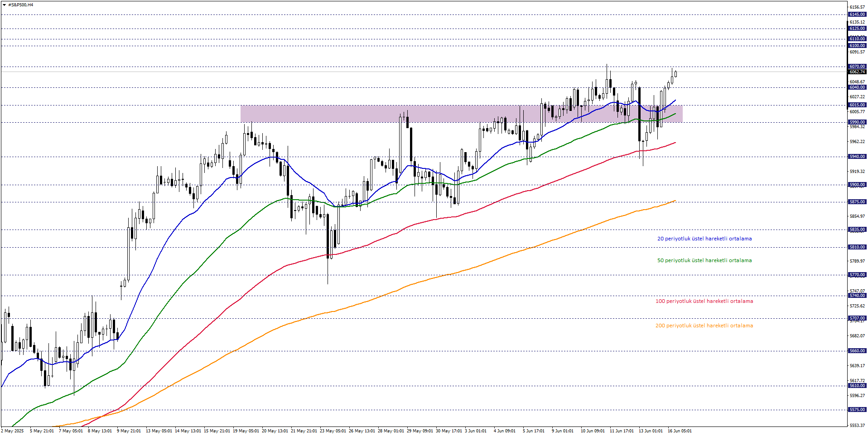Click the 2 May 2025 date label
Viewport: 868px width, 436px height.
point(12,431)
